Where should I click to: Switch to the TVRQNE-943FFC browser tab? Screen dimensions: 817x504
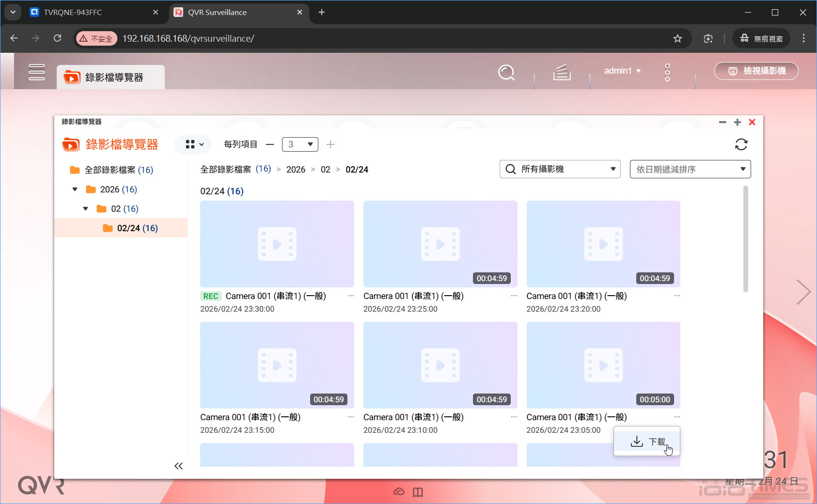point(73,12)
